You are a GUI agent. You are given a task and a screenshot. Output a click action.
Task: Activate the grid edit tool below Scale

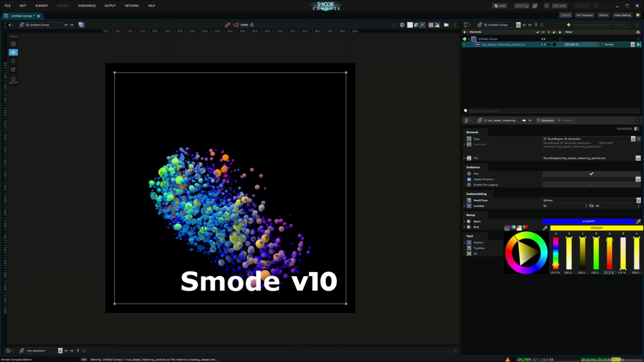point(13,79)
